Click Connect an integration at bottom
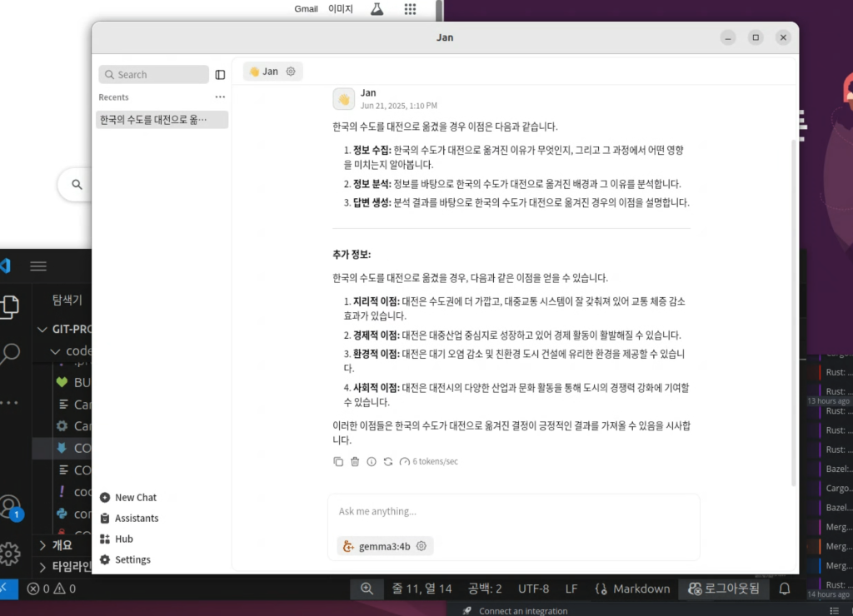 [x=523, y=610]
